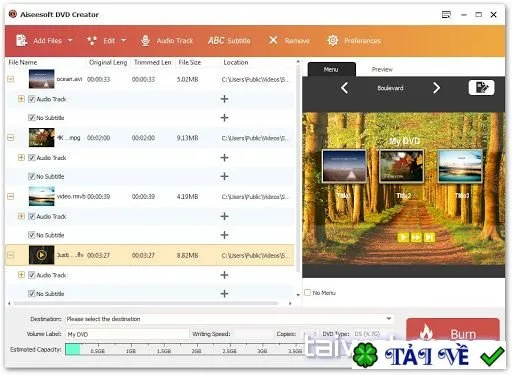Go to the previous menu template
The height and width of the screenshot is (375, 512).
click(x=345, y=88)
